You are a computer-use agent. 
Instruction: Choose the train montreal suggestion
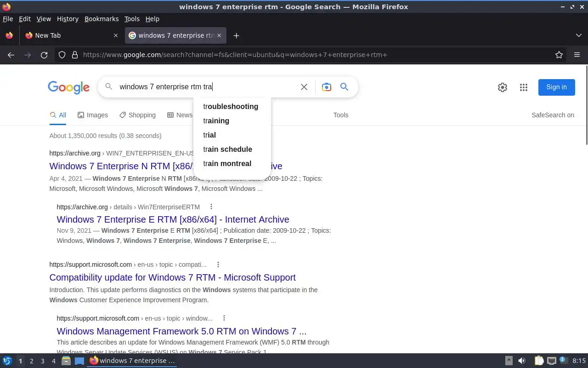point(232,163)
